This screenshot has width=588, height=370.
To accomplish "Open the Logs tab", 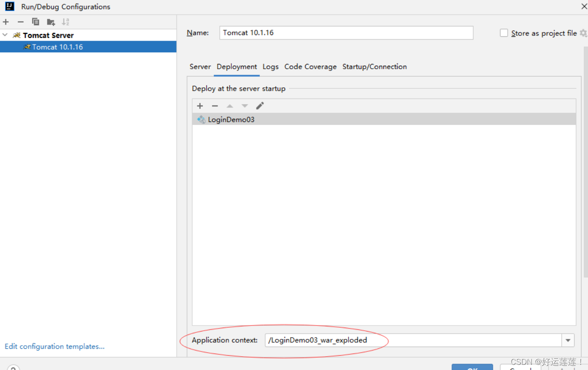I will [271, 67].
